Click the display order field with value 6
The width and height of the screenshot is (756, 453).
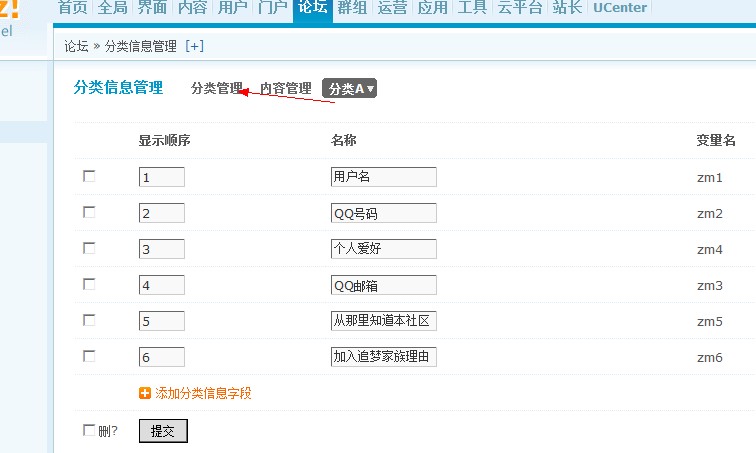(162, 357)
